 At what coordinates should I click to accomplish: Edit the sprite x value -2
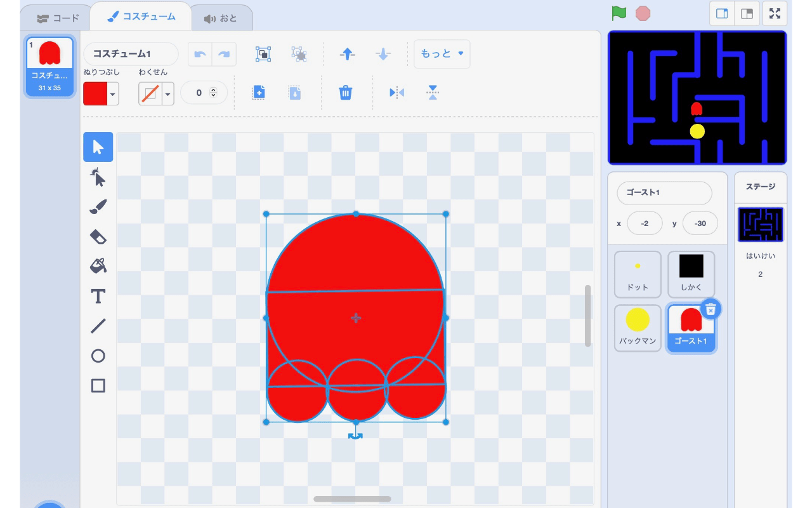(645, 224)
